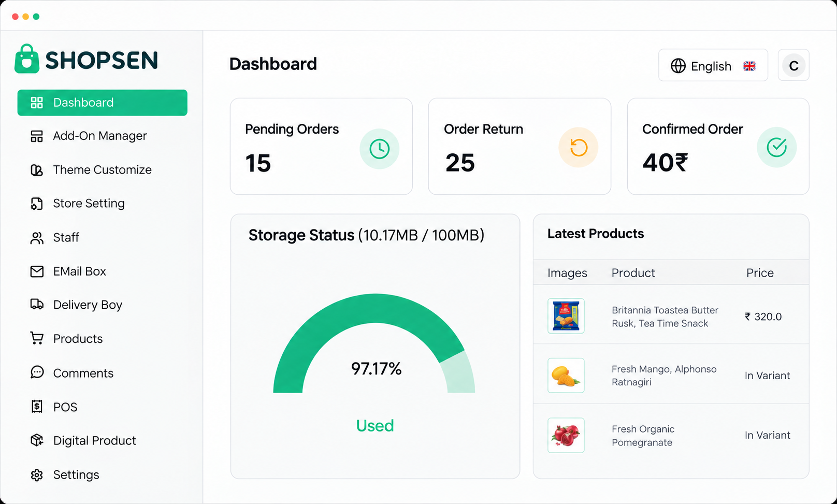Click the EMail Box envelope icon
This screenshot has height=504, width=837.
[x=37, y=271]
